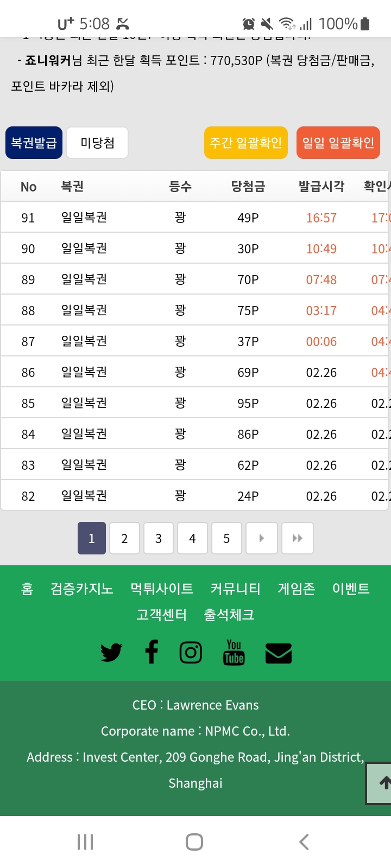This screenshot has width=391, height=868.
Task: Go to pagination page 5
Action: tap(226, 538)
